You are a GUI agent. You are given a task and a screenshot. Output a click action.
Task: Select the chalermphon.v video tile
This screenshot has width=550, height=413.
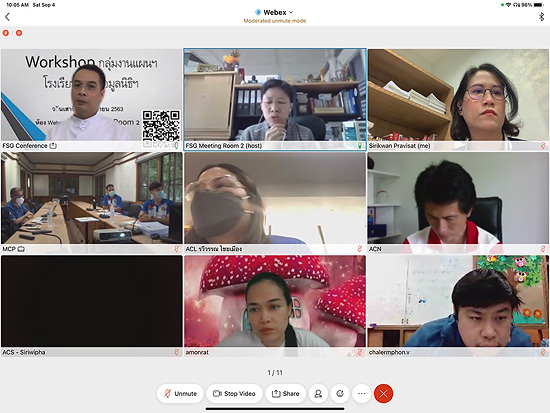458,306
